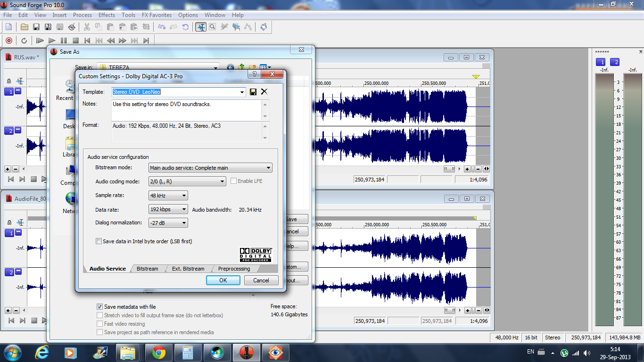Click Notes box scroll down arrow
644x362 pixels.
pos(265,116)
